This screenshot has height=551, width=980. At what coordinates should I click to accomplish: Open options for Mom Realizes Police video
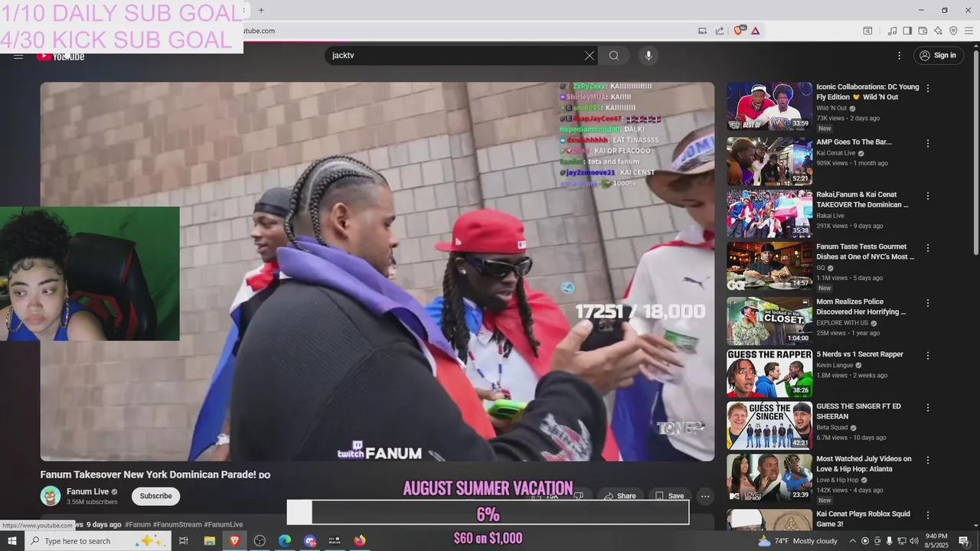(928, 303)
